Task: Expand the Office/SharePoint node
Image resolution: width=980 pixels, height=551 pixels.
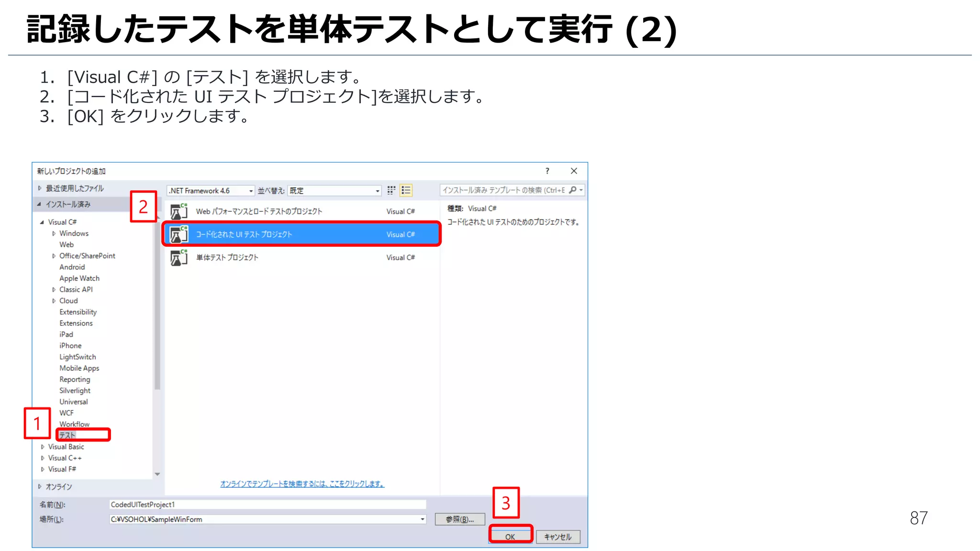Action: [x=54, y=256]
